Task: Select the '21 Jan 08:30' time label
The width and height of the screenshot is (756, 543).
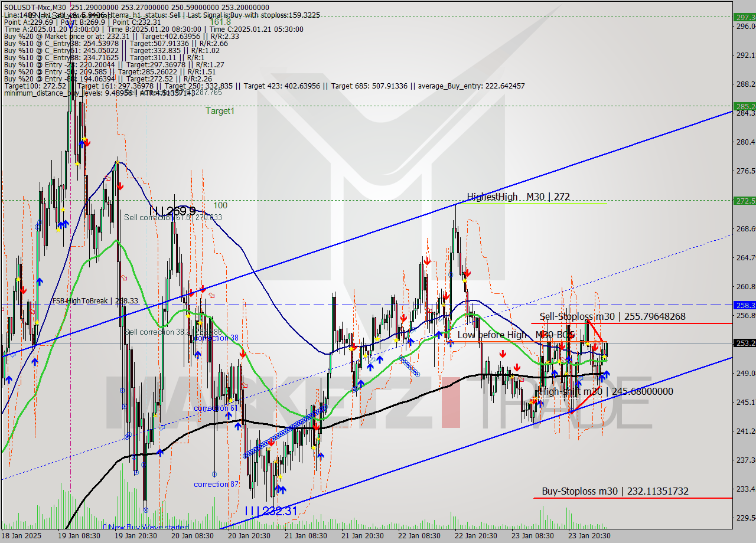Action: (x=305, y=536)
